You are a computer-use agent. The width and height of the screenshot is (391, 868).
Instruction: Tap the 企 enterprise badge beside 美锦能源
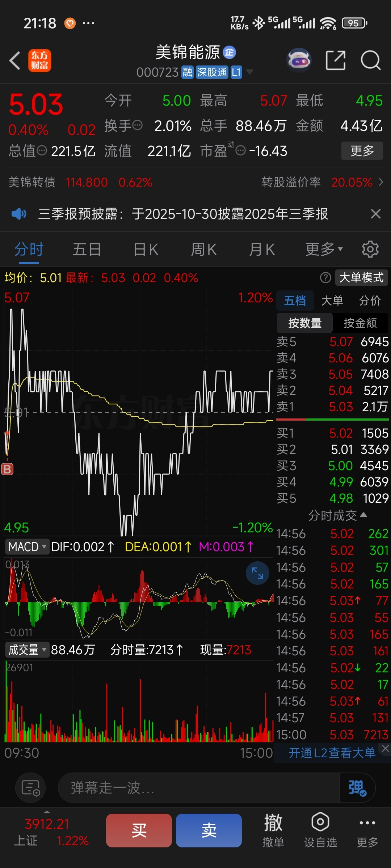point(229,52)
